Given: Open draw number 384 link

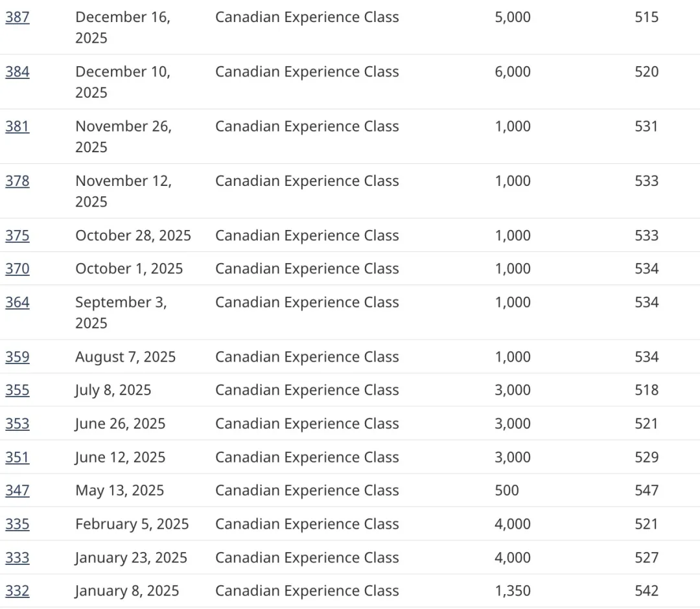Looking at the screenshot, I should click(17, 72).
